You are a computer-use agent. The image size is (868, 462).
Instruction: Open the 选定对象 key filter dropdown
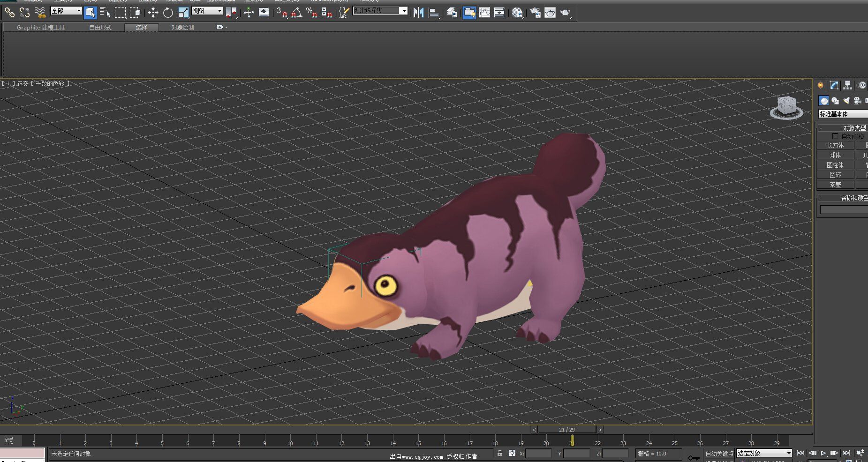(x=764, y=453)
